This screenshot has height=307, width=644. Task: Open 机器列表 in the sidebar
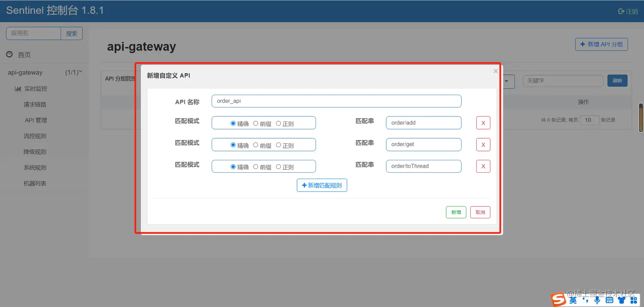click(x=35, y=183)
